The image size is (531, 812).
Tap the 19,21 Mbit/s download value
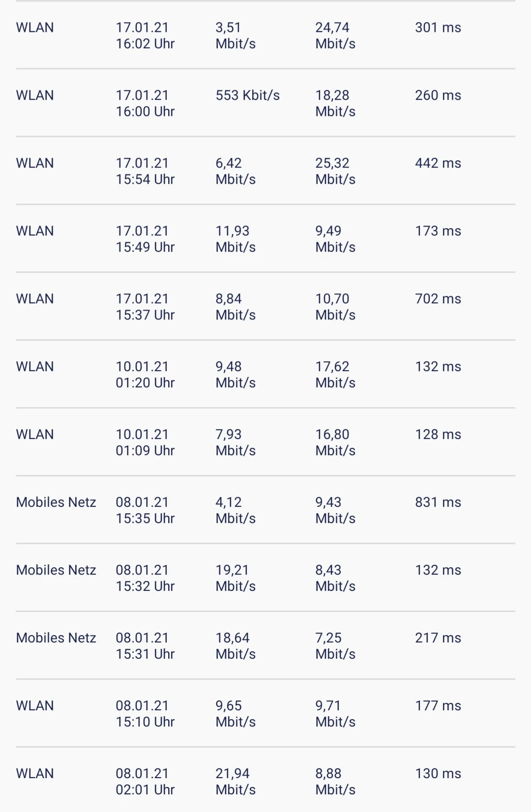pos(235,578)
